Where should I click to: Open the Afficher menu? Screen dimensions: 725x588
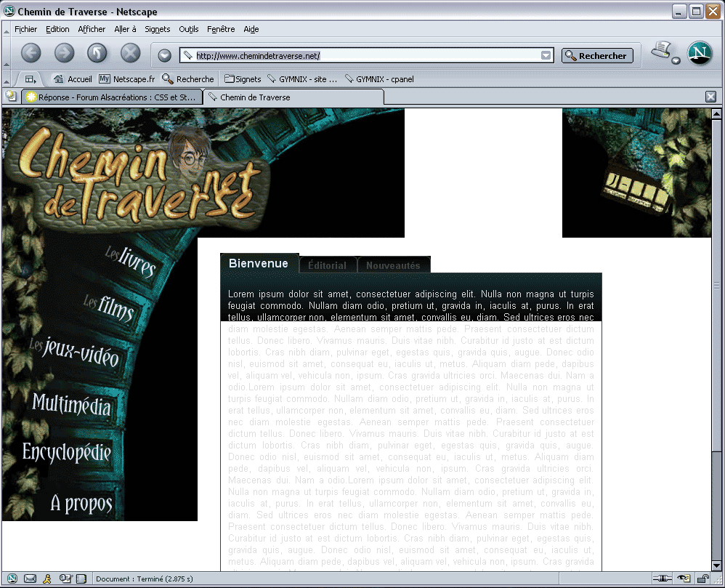tap(92, 29)
